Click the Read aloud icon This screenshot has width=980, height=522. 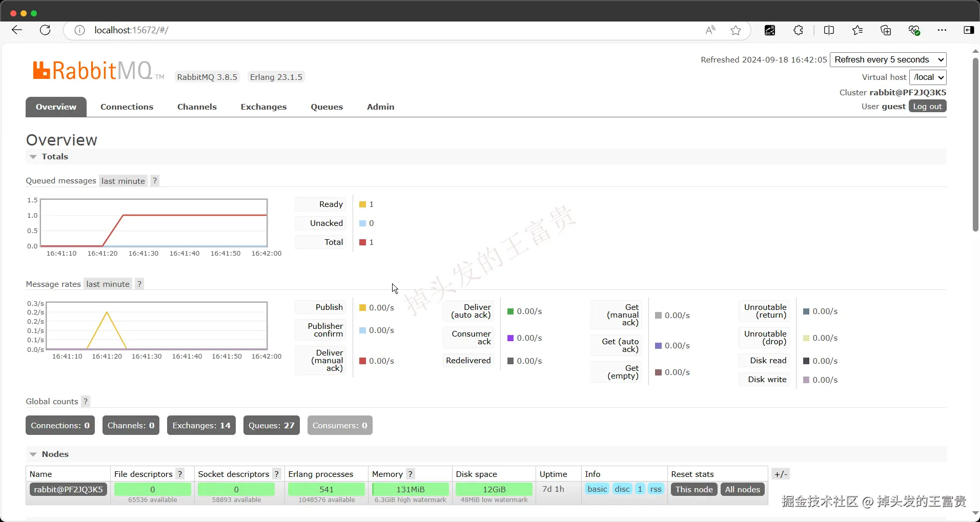(x=710, y=30)
